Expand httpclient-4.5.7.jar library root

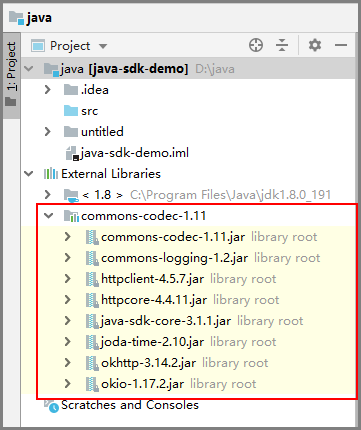(x=68, y=278)
